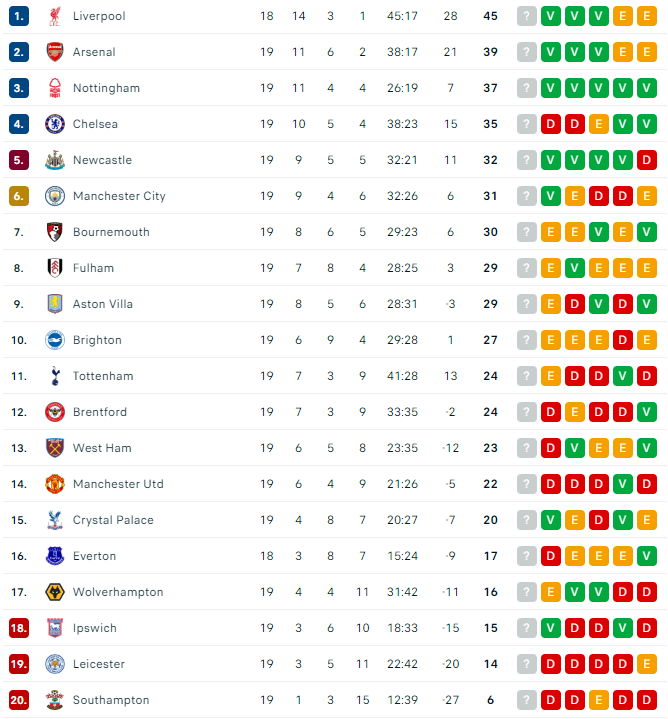This screenshot has width=668, height=719.
Task: Click the gold position 6 badge
Action: click(x=19, y=196)
